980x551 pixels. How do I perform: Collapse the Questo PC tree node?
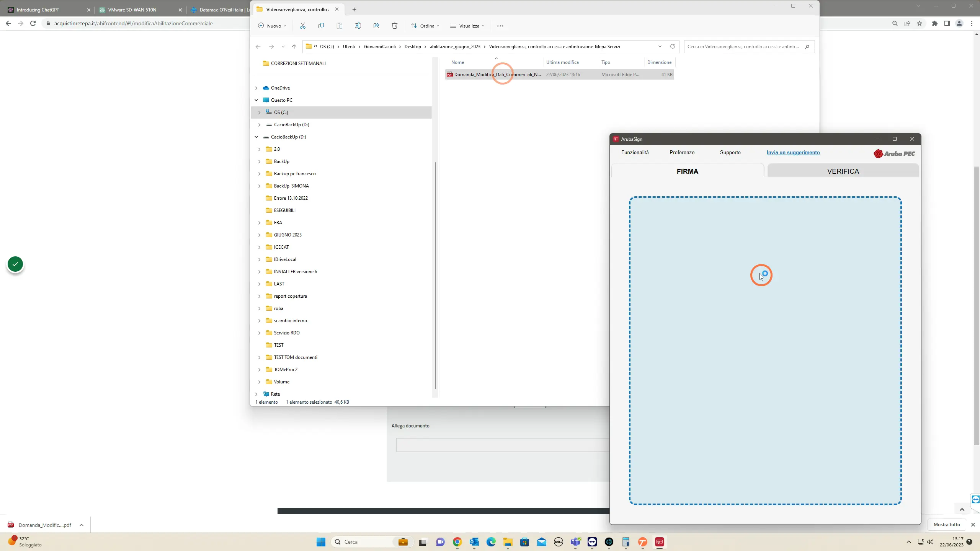[256, 100]
